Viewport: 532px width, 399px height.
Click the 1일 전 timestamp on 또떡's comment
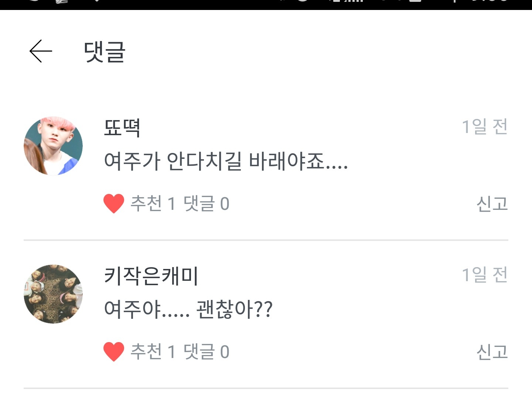(484, 127)
